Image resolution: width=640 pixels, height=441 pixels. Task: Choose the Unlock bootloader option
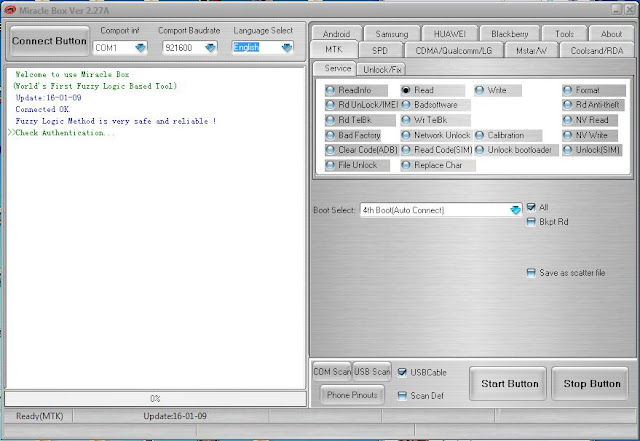516,150
